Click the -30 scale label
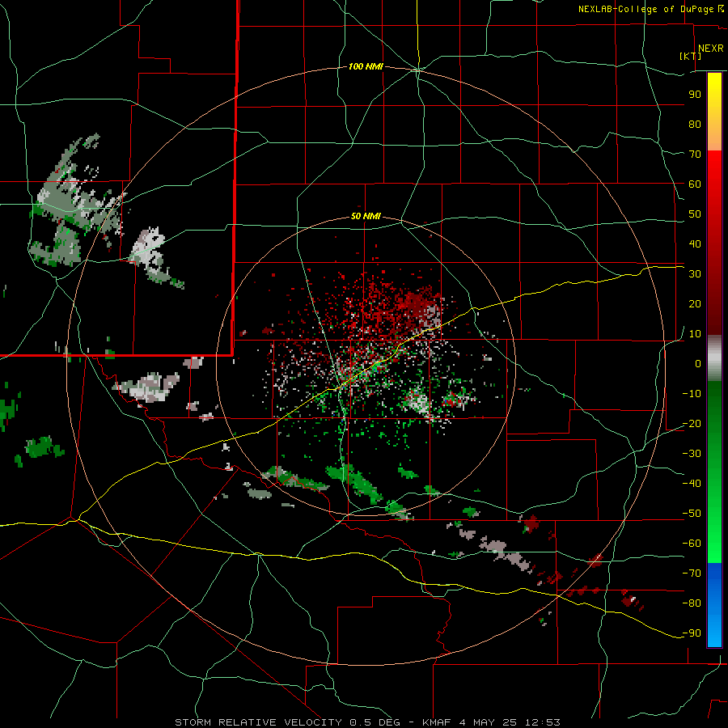 (692, 454)
